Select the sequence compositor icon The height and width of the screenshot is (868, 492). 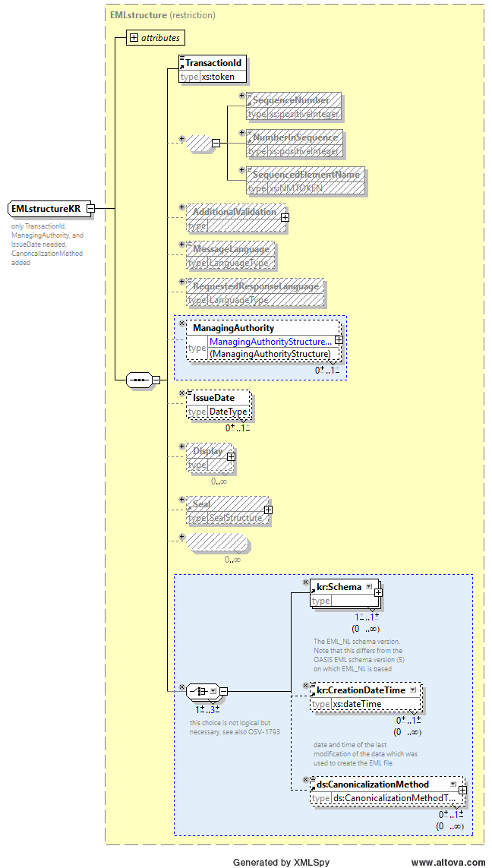[x=139, y=380]
